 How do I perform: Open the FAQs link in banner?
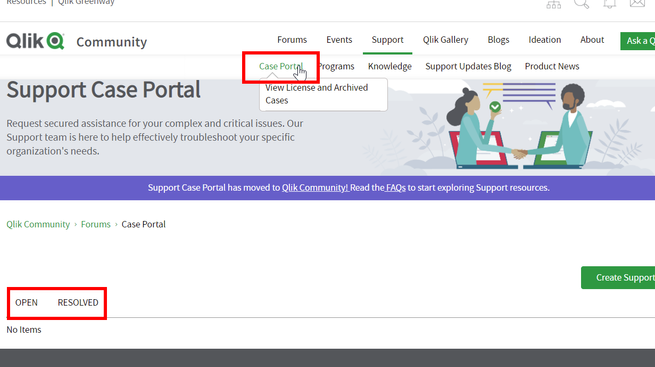tap(396, 188)
